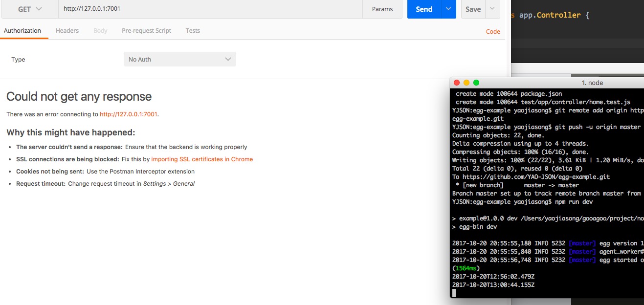The image size is (644, 305).
Task: Open the Send options dropdown arrow
Action: tap(448, 9)
